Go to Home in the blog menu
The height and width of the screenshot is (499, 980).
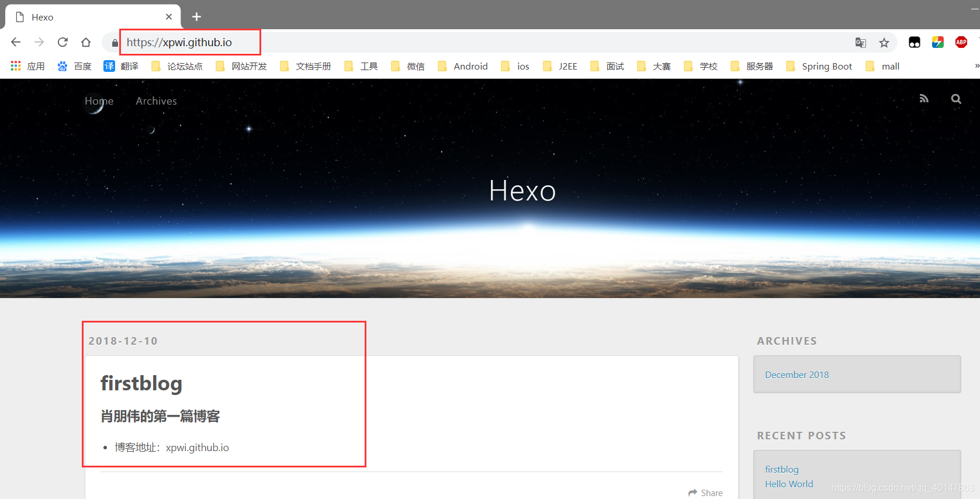pos(99,101)
